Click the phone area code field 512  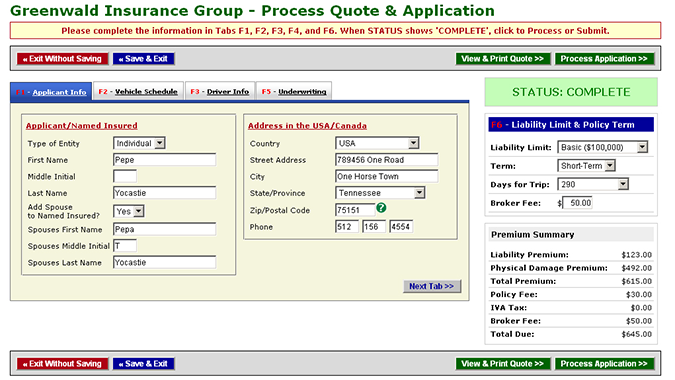pos(347,226)
